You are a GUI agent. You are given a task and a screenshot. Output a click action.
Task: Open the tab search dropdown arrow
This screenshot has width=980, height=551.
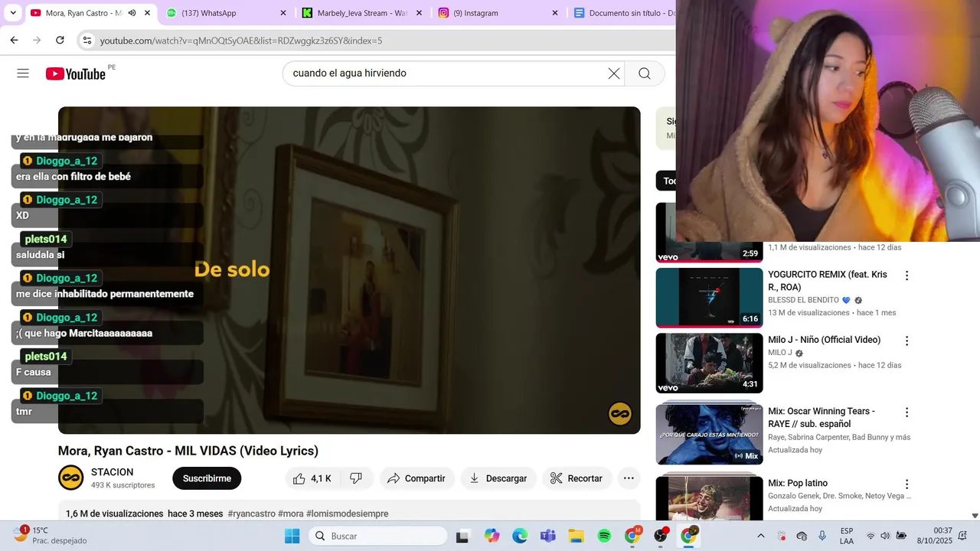13,13
